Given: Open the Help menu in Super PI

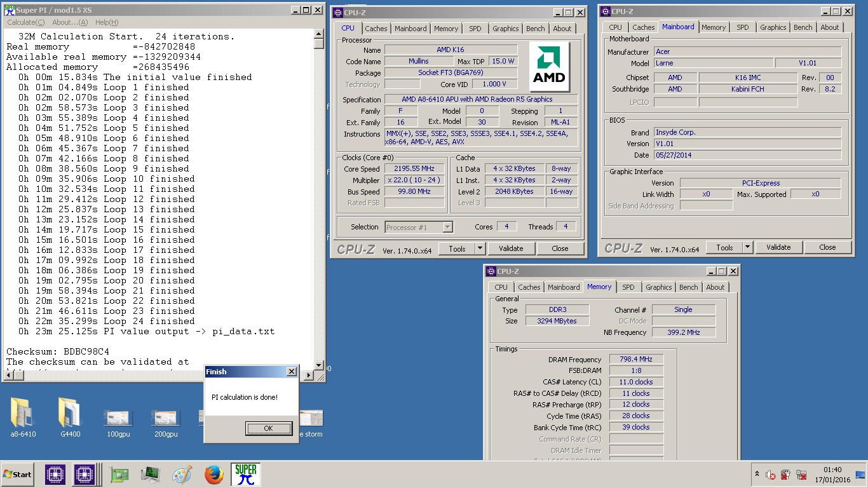Looking at the screenshot, I should coord(106,22).
